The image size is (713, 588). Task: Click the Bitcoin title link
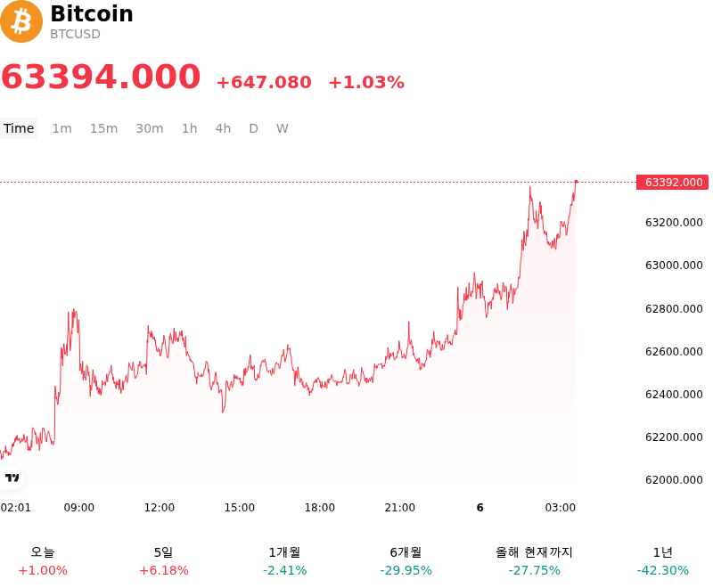pyautogui.click(x=92, y=13)
